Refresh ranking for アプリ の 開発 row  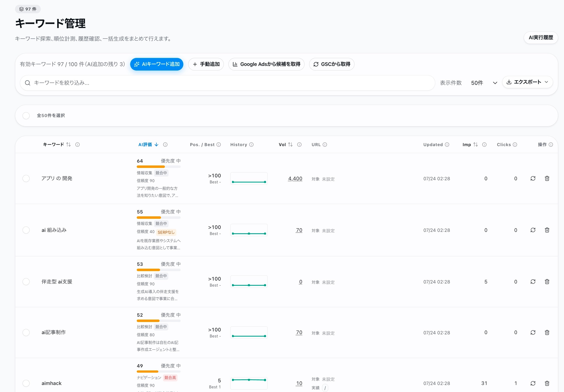click(533, 179)
